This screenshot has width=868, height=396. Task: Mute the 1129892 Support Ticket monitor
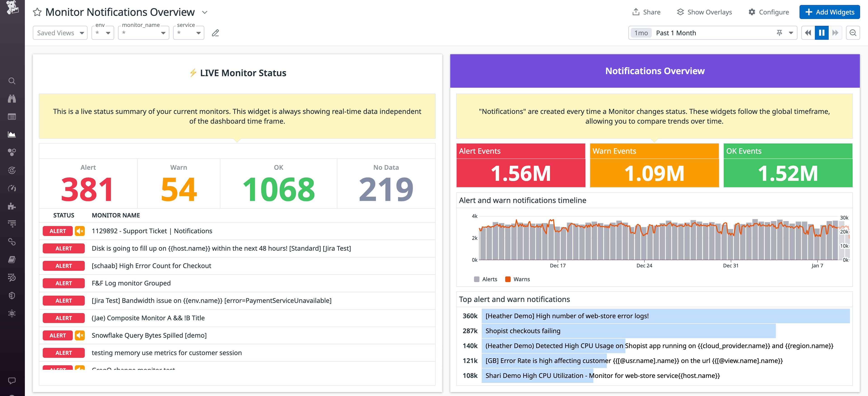pyautogui.click(x=80, y=231)
